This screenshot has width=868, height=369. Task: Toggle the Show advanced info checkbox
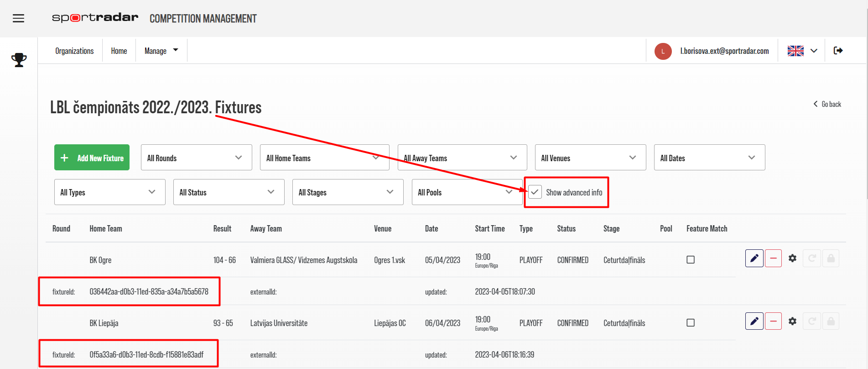click(x=535, y=192)
